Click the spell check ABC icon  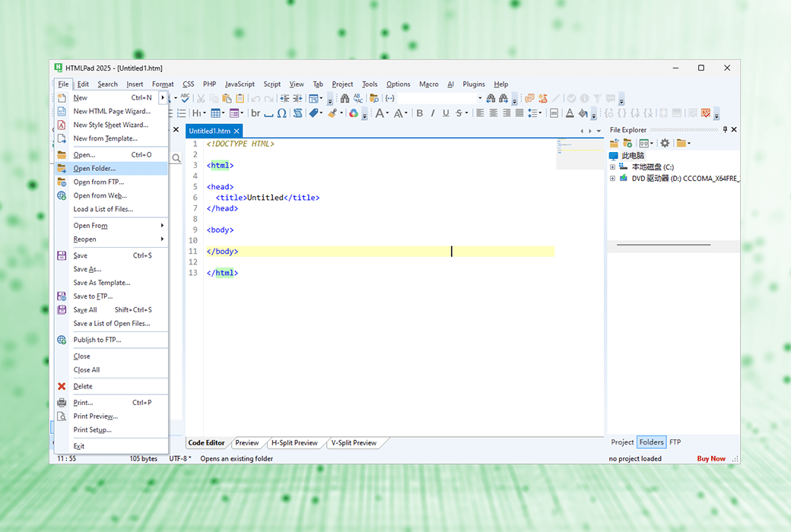pos(185,98)
